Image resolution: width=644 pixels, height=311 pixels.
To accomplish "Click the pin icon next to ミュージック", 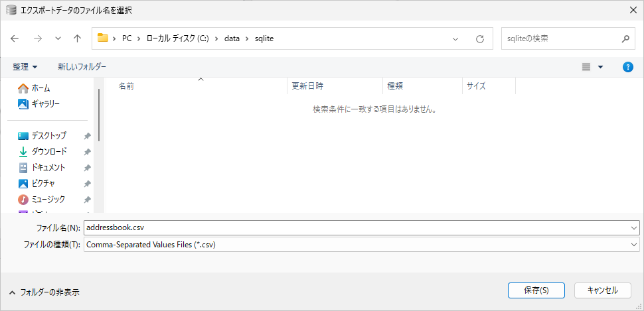I will (x=88, y=200).
